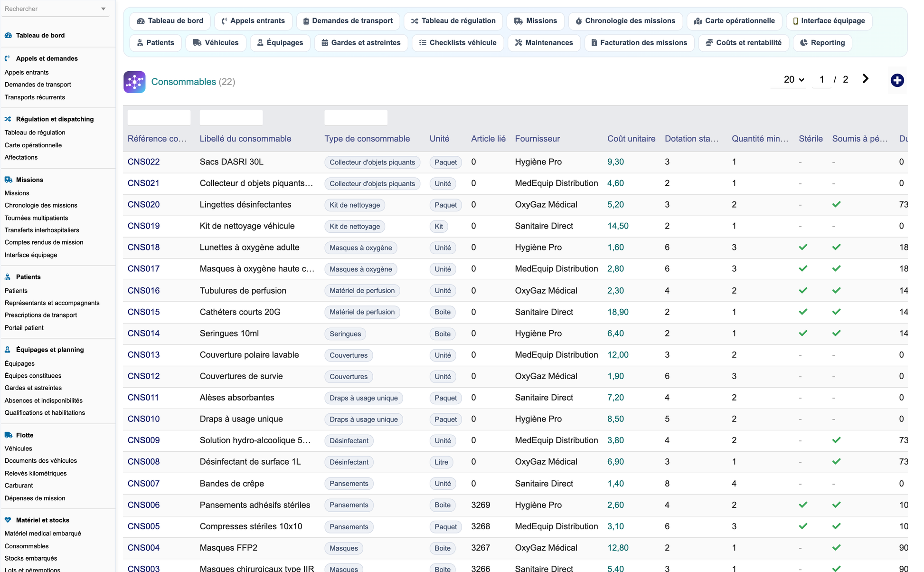Click the Rechercher search field
Screen dimensions: 924x572
pos(51,9)
